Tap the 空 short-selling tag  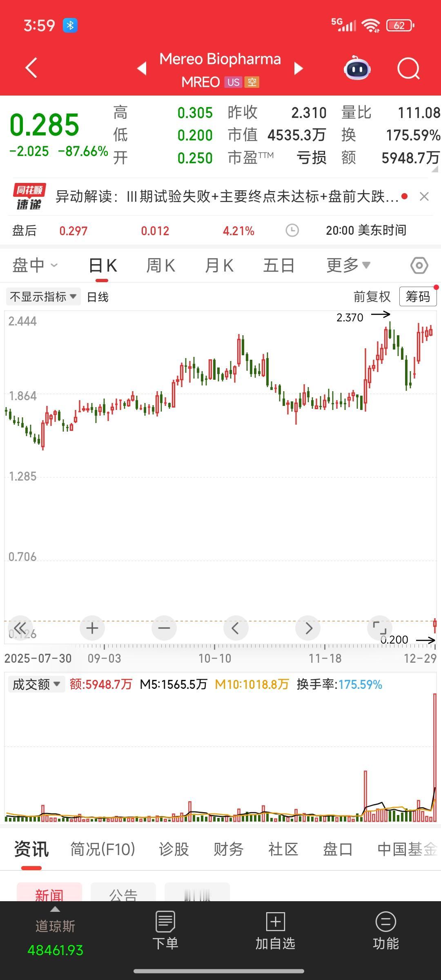[252, 82]
